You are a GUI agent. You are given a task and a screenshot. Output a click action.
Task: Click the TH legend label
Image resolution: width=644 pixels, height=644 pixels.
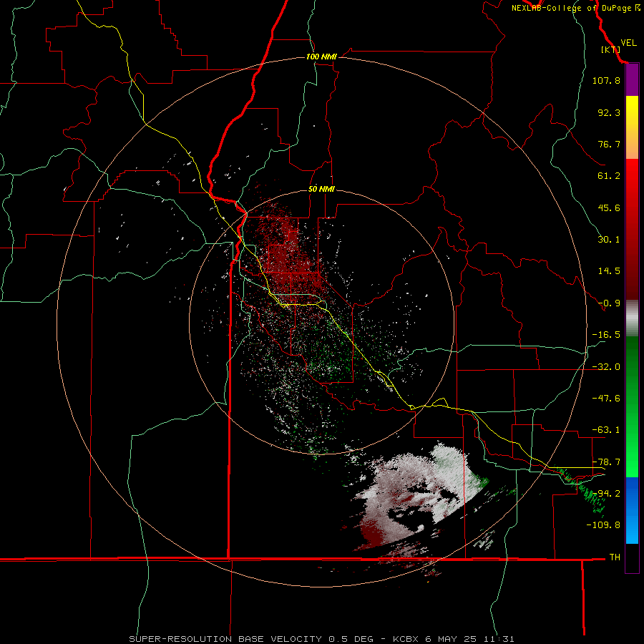pyautogui.click(x=615, y=557)
